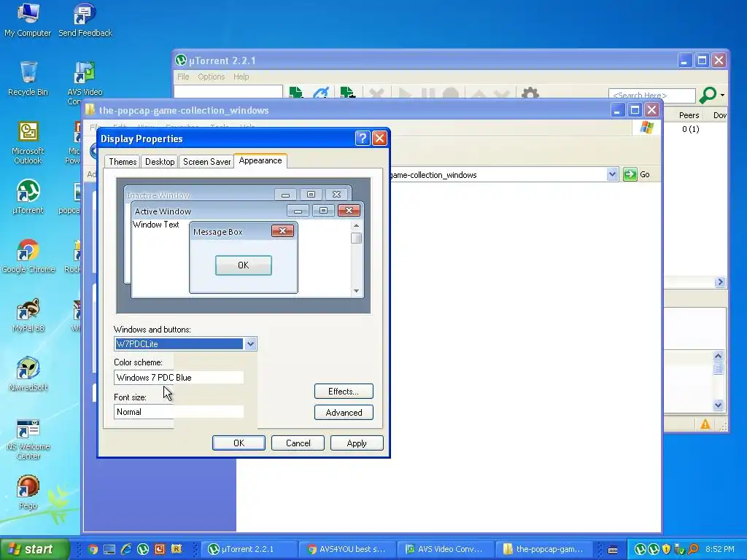Image resolution: width=747 pixels, height=560 pixels.
Task: Click the Effects... button
Action: (344, 392)
